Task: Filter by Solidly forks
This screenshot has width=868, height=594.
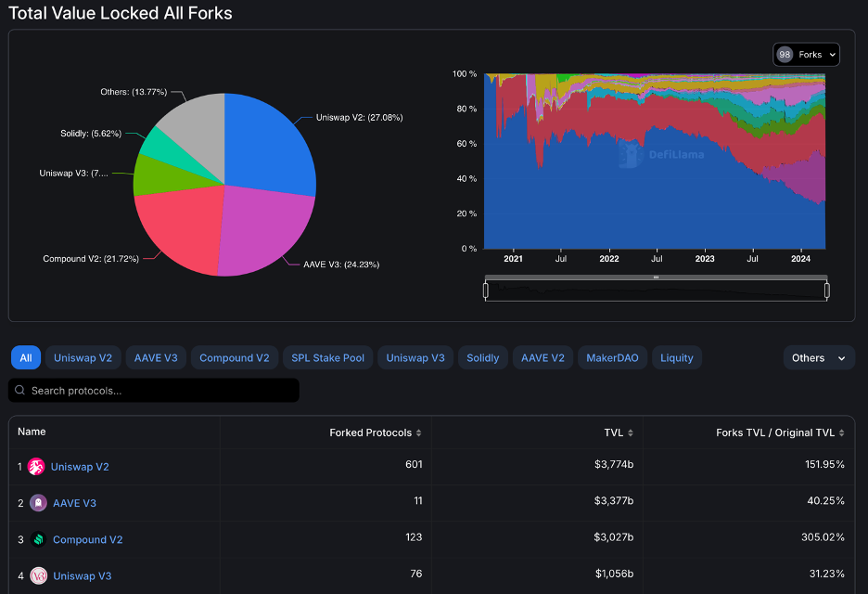Action: click(483, 358)
